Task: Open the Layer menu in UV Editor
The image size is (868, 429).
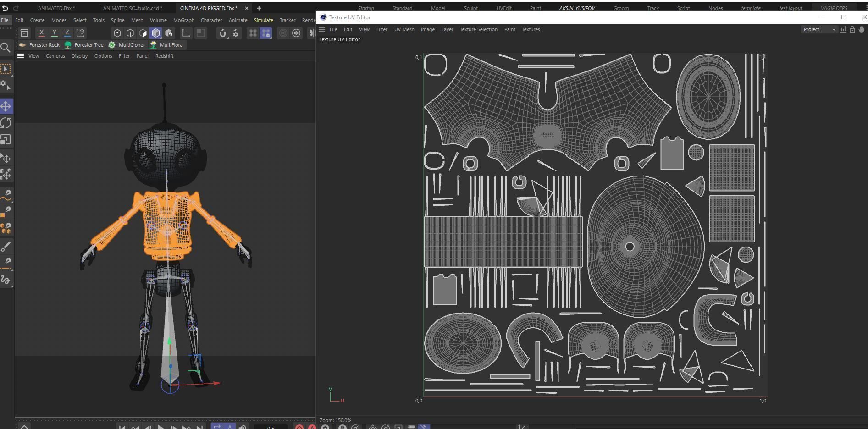Action: click(x=447, y=29)
